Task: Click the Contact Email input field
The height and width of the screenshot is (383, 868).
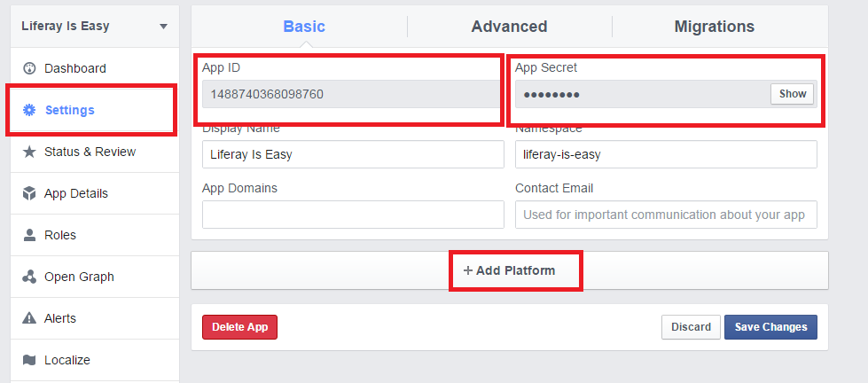Action: (x=666, y=215)
